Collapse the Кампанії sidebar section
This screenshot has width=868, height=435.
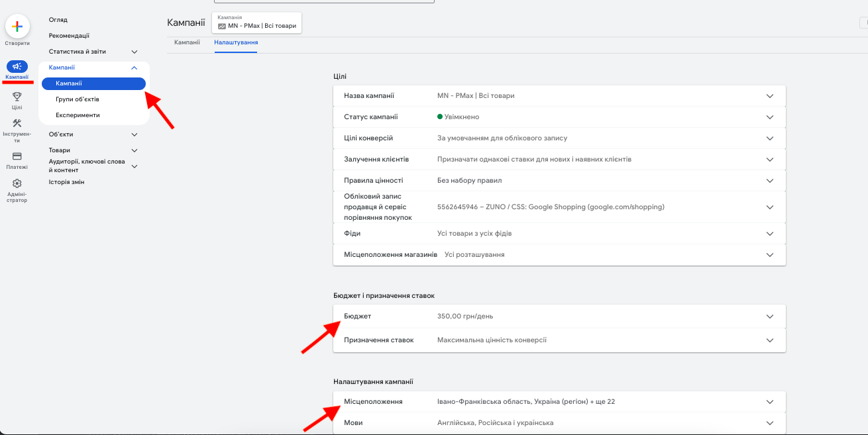(135, 68)
